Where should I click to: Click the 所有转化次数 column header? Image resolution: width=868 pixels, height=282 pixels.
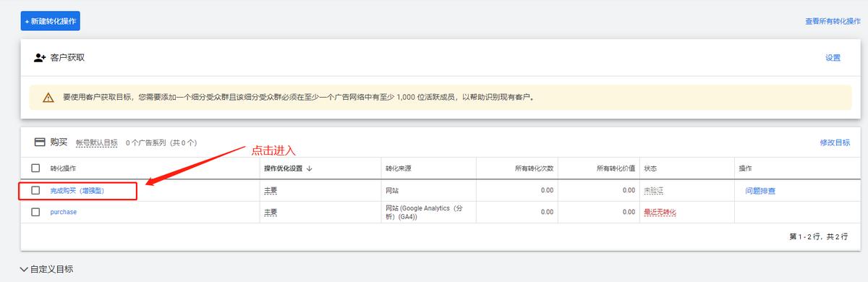point(535,168)
